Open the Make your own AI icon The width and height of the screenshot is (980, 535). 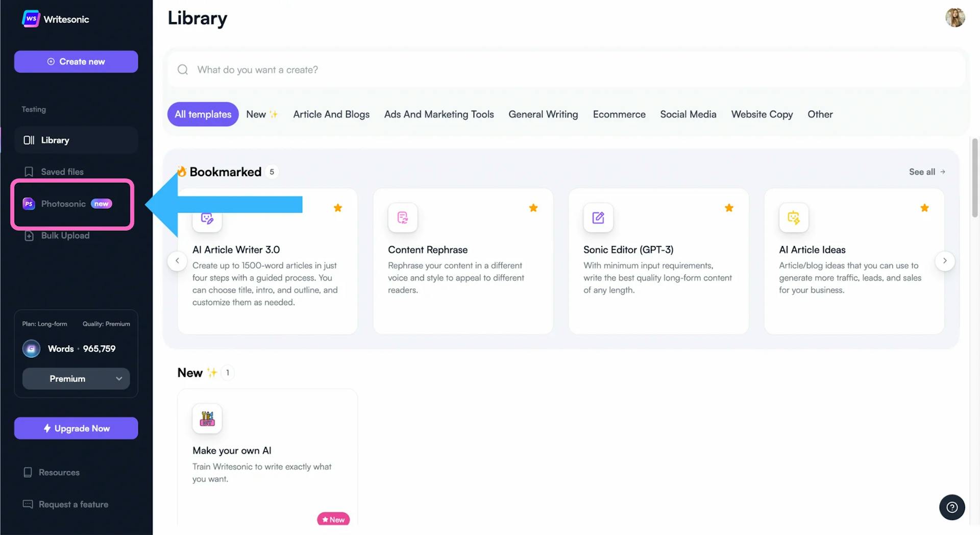point(207,419)
